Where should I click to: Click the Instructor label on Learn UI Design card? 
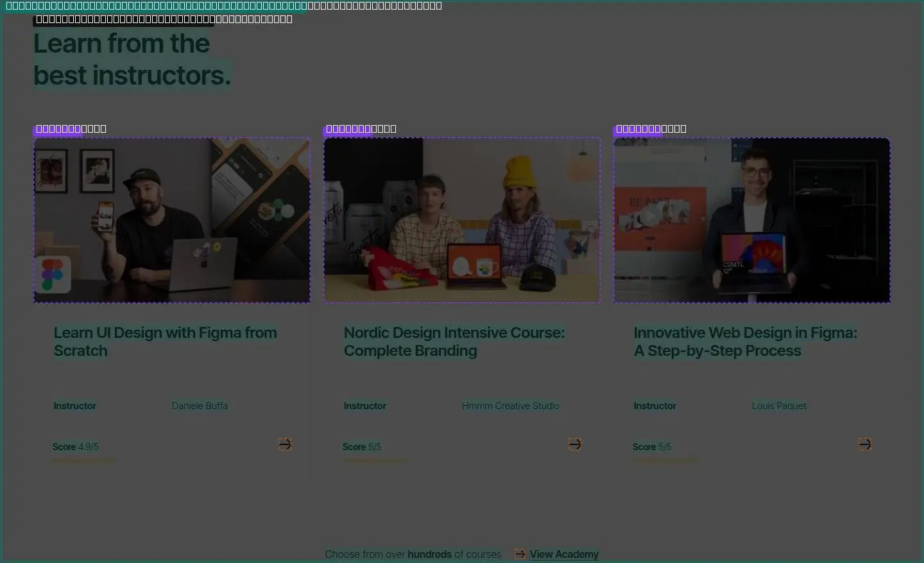click(75, 406)
